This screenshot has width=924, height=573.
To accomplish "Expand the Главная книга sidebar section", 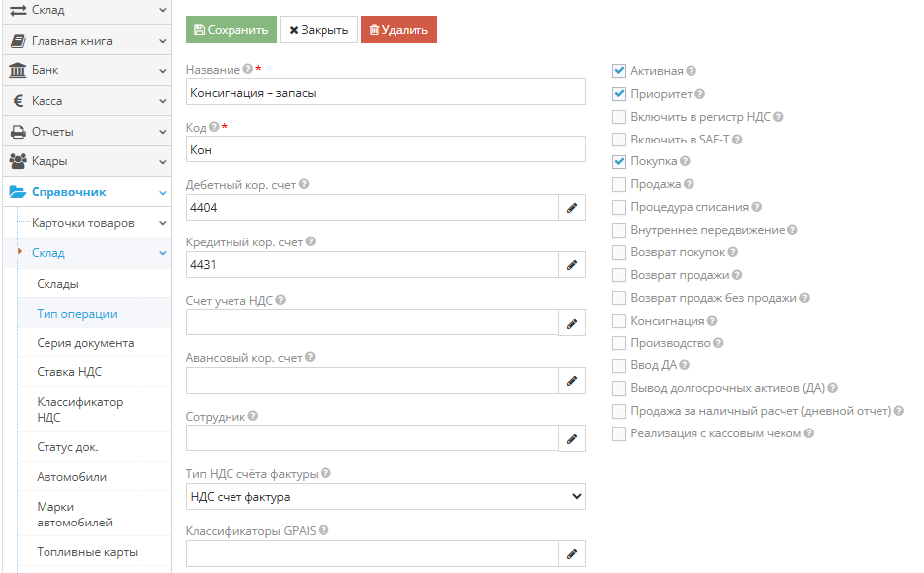I will 85,41.
